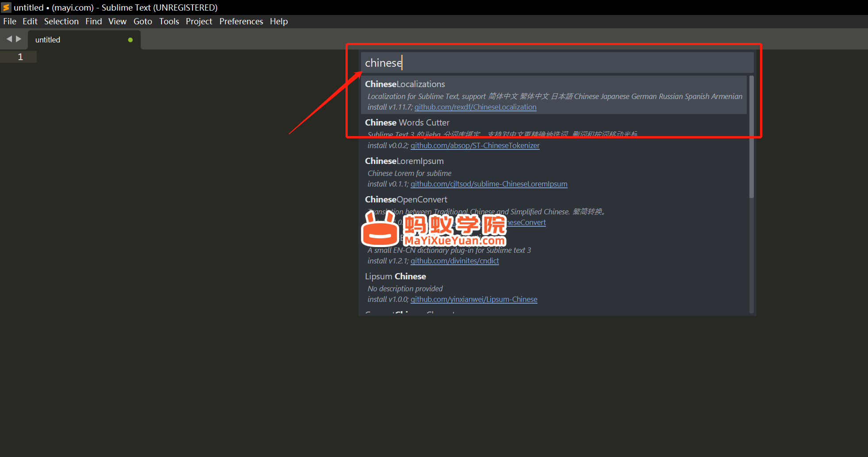Select the ChineseLocalizations package

(554, 95)
